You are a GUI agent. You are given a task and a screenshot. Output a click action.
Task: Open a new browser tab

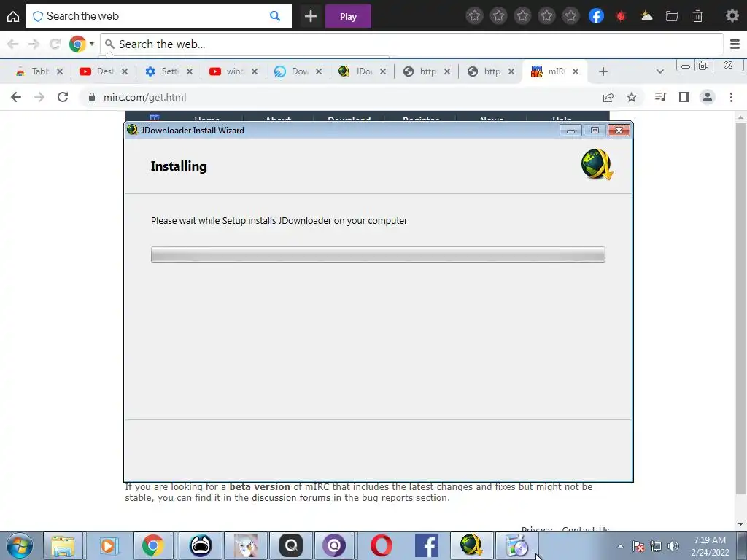(603, 71)
